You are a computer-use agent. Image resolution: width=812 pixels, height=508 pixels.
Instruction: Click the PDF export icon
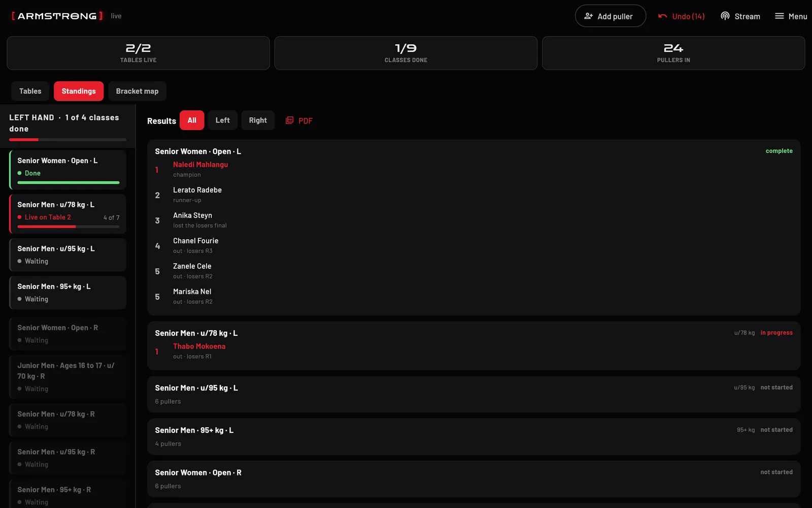pos(289,120)
